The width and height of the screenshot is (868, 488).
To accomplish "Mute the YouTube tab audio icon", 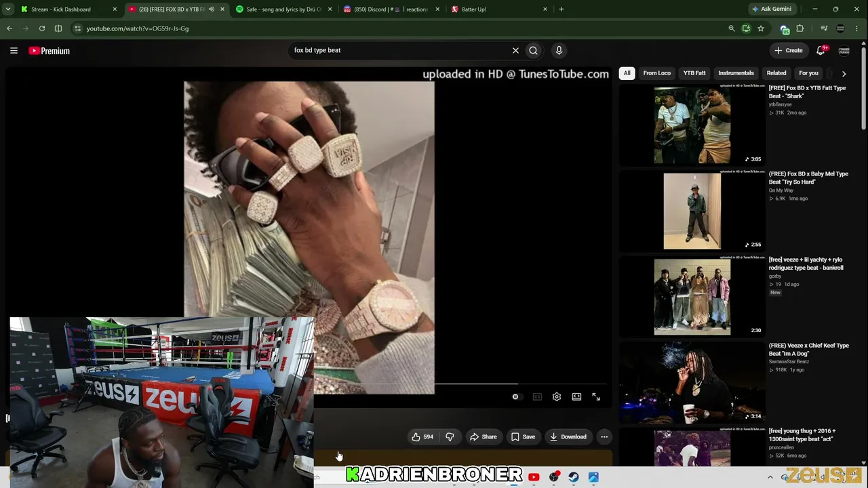I will 211,9.
